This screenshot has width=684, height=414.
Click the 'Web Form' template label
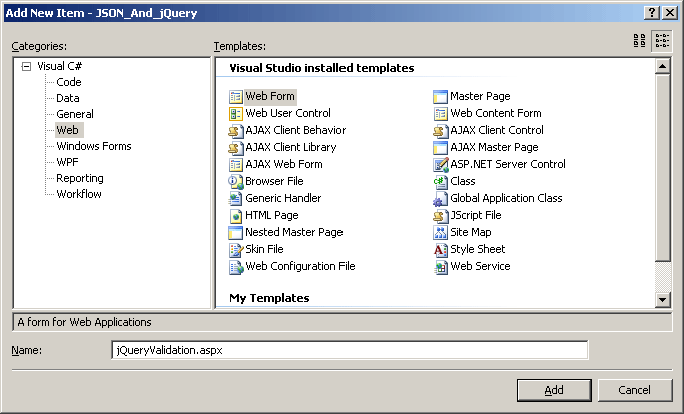pos(270,96)
